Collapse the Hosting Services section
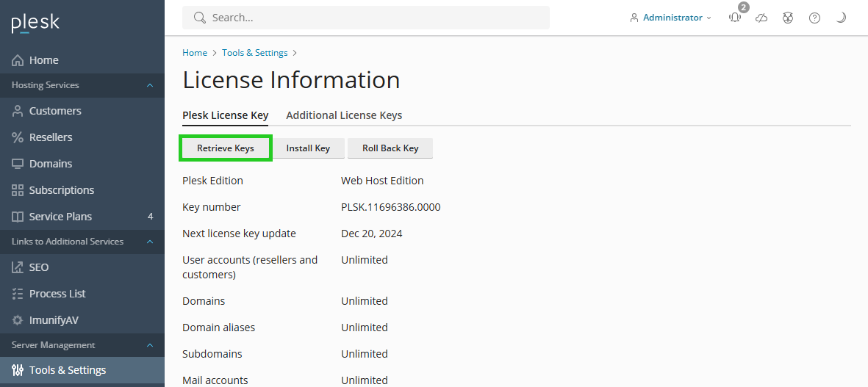 tap(150, 85)
